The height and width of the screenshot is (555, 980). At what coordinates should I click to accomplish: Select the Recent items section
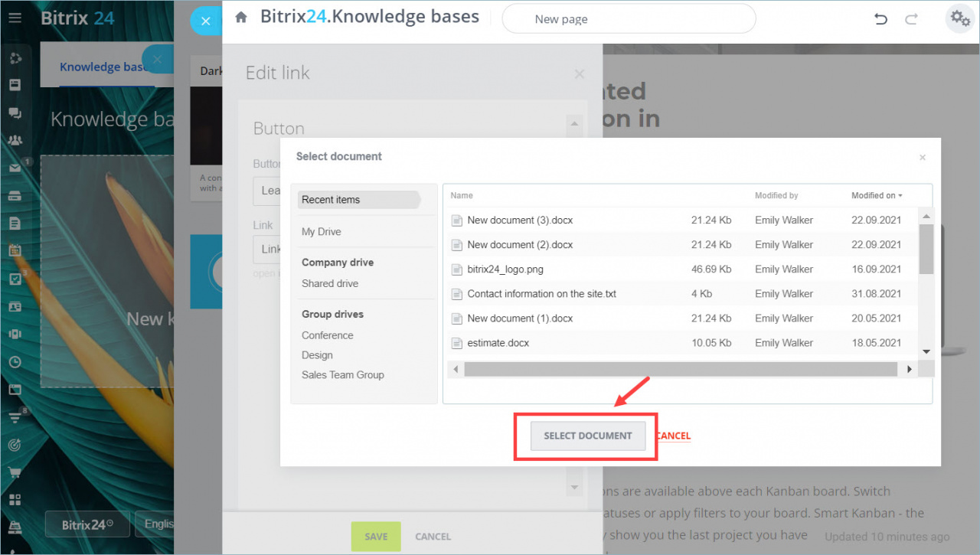359,200
